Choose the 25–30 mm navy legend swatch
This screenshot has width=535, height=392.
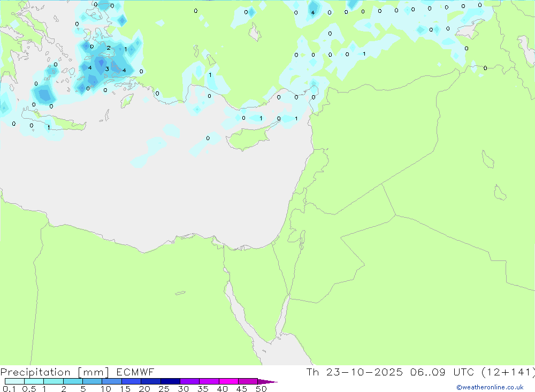click(x=170, y=381)
